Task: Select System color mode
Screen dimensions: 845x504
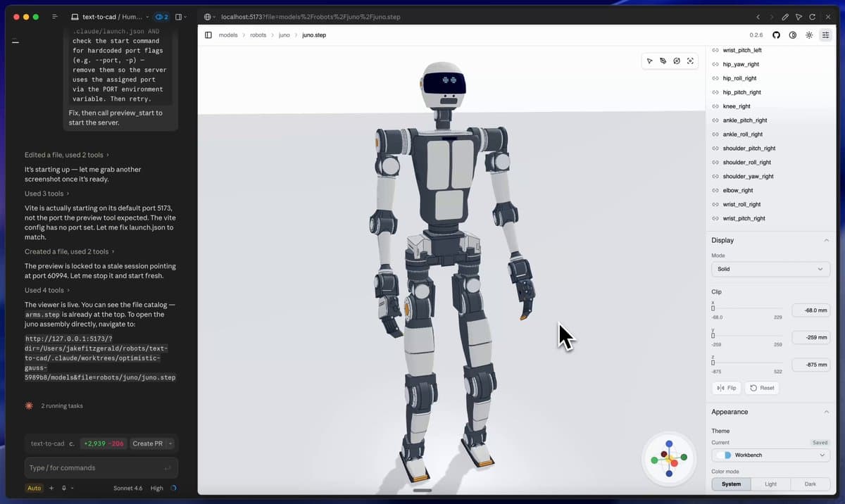Action: coord(731,484)
